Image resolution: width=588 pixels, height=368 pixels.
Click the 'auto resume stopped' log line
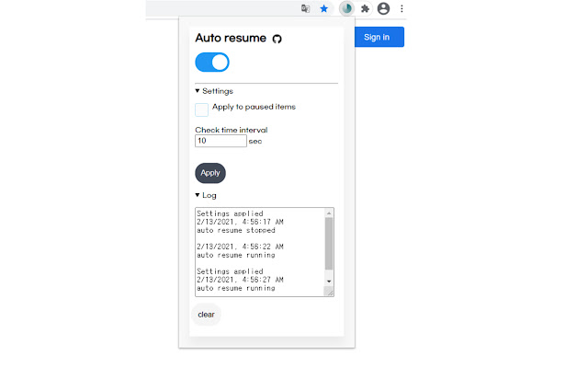click(236, 230)
